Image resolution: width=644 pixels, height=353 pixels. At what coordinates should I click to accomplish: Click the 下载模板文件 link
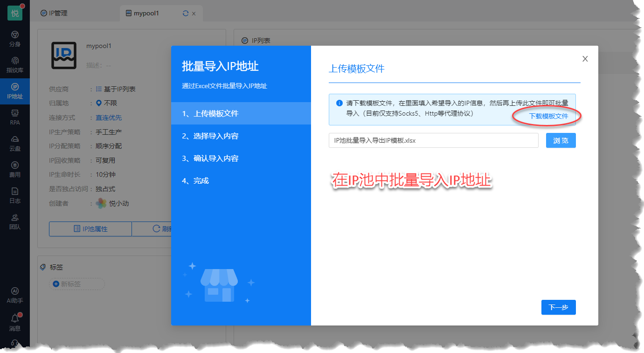click(548, 116)
